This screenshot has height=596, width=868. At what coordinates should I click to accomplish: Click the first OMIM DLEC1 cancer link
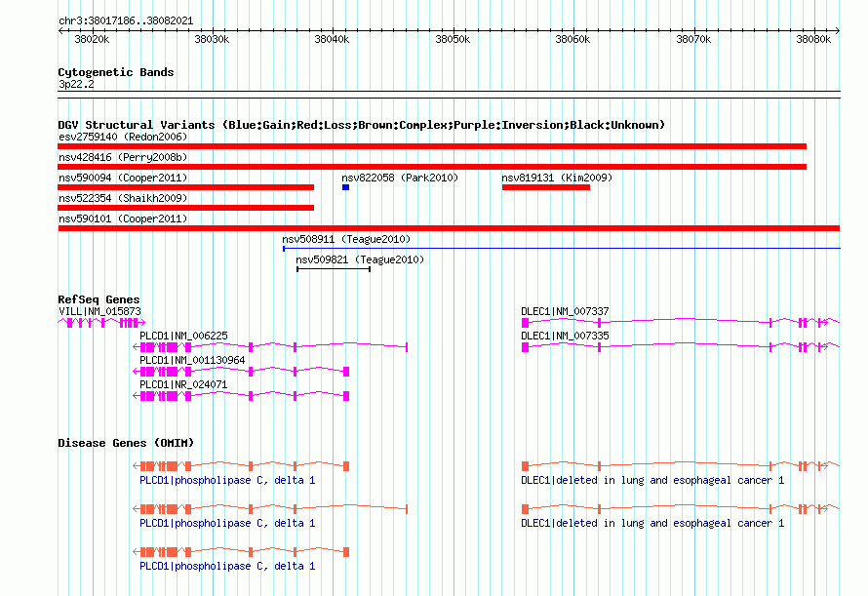coord(652,480)
